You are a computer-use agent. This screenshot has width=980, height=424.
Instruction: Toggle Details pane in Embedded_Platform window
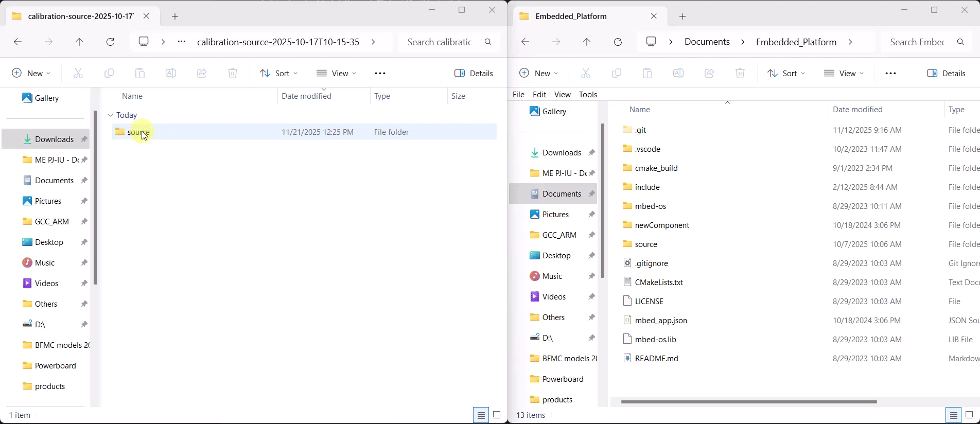click(946, 74)
